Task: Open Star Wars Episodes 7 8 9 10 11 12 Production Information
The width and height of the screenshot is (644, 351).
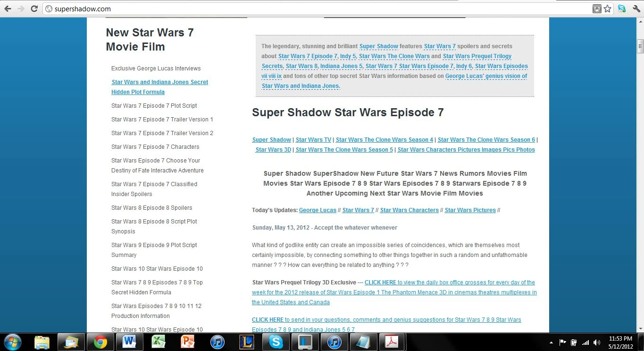Action: point(156,311)
